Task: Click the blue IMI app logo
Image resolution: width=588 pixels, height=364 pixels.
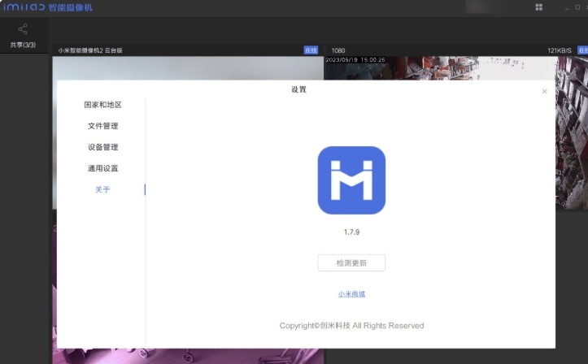Action: pos(351,180)
